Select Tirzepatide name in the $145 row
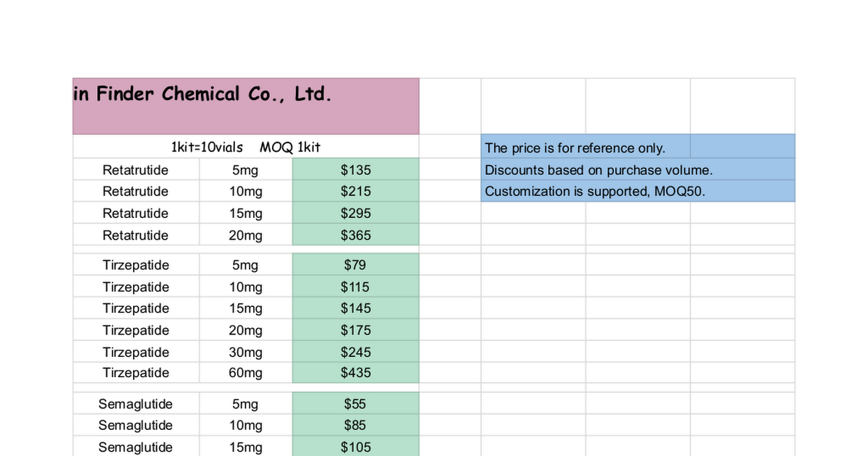This screenshot has width=868, height=456. 136,308
